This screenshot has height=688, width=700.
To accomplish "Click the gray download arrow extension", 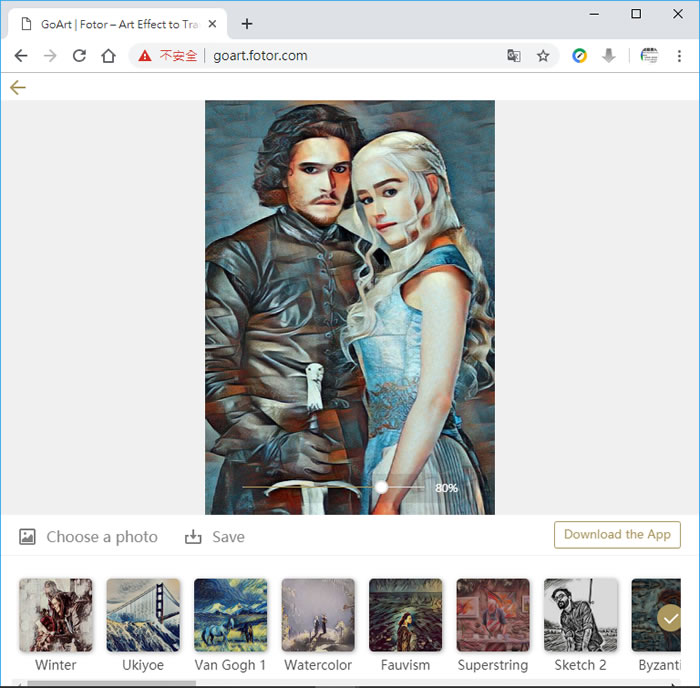I will click(608, 56).
